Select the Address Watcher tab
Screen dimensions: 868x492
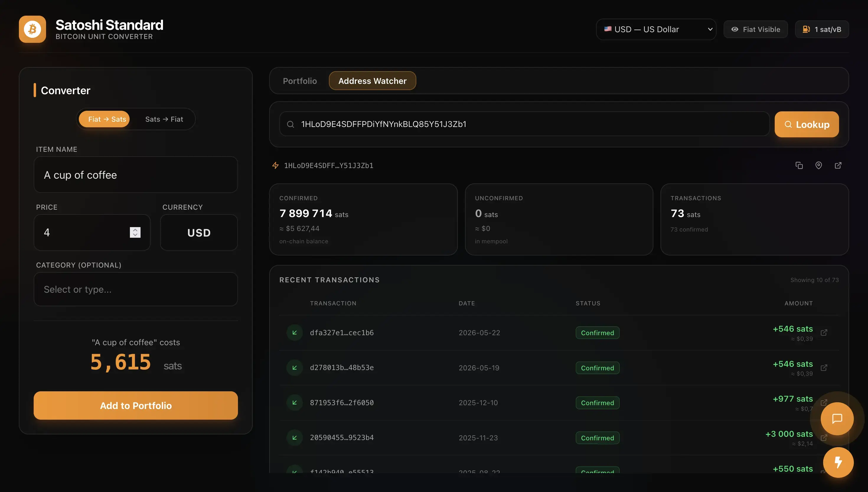pos(372,81)
